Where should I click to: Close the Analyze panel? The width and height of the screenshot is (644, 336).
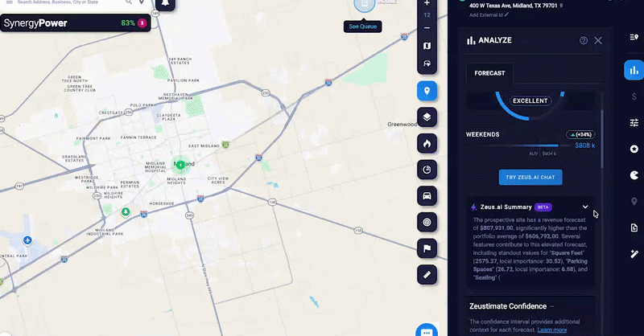click(x=598, y=40)
